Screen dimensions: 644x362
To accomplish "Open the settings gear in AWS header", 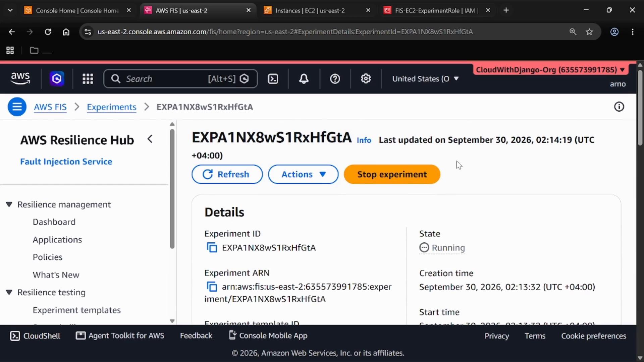I will [x=366, y=79].
